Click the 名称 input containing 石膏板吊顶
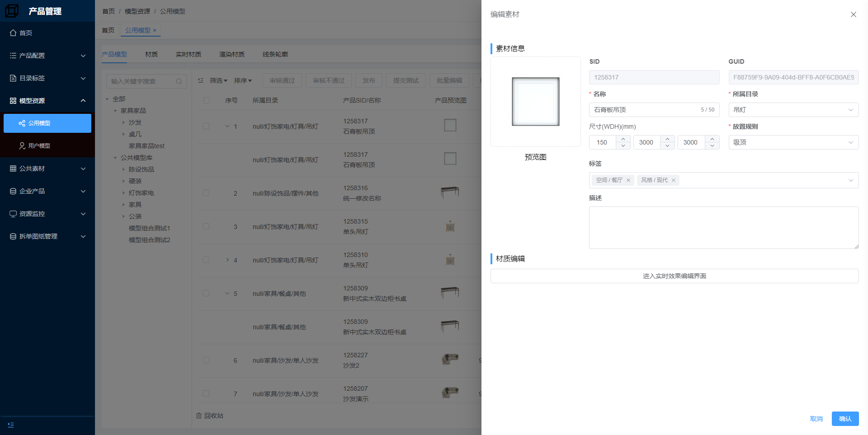Screen dimensions: 868x435 click(x=654, y=110)
